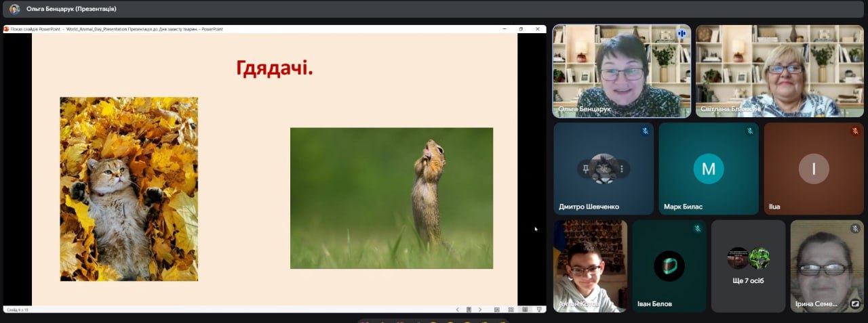Start Slide Show icon in status bar
This screenshot has height=323, width=868.
[539, 309]
